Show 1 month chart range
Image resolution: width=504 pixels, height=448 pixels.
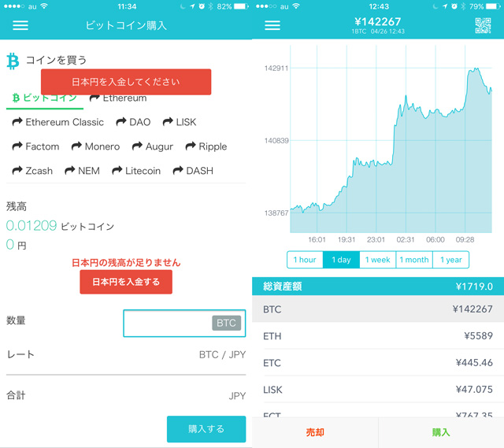[x=414, y=260]
